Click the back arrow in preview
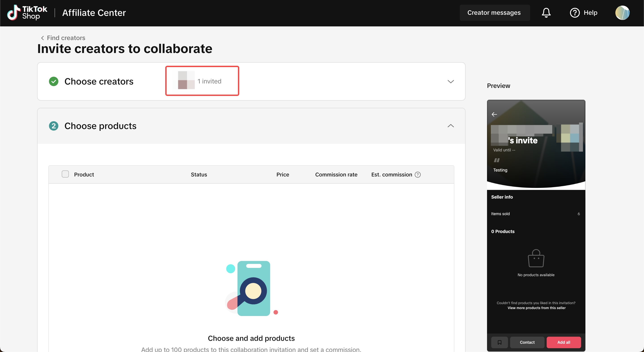Viewport: 644px width, 352px height. tap(494, 115)
